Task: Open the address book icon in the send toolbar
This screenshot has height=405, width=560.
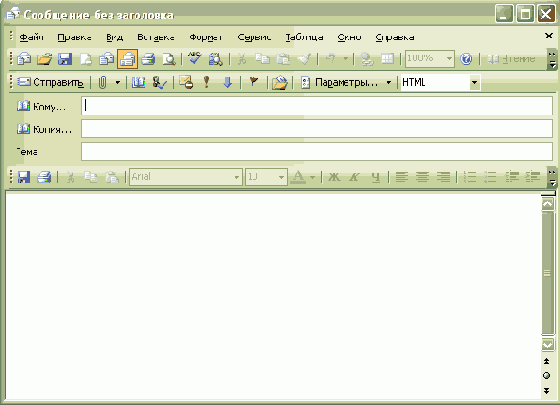Action: coord(138,82)
